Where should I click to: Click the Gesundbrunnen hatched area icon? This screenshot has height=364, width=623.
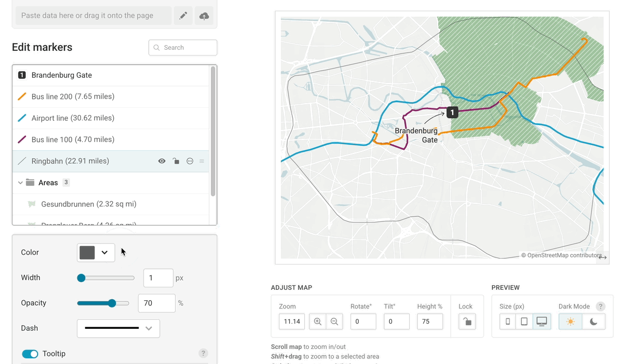tap(32, 204)
